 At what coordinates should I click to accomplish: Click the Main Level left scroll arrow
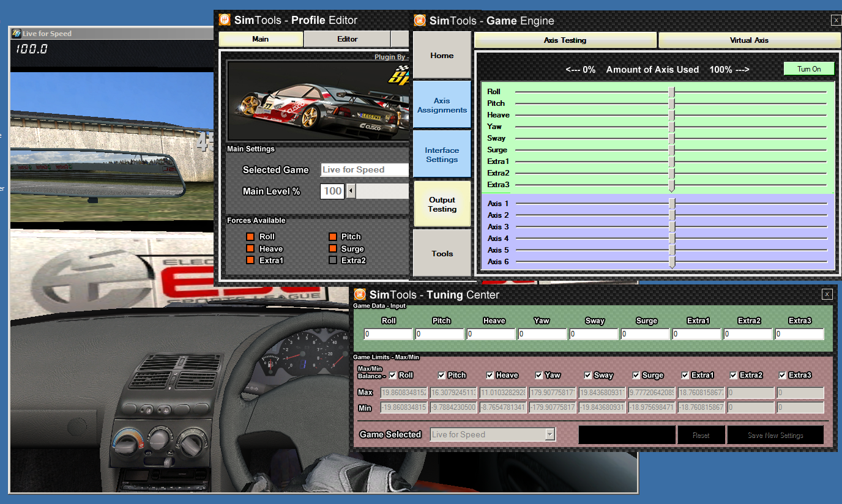pyautogui.click(x=351, y=191)
